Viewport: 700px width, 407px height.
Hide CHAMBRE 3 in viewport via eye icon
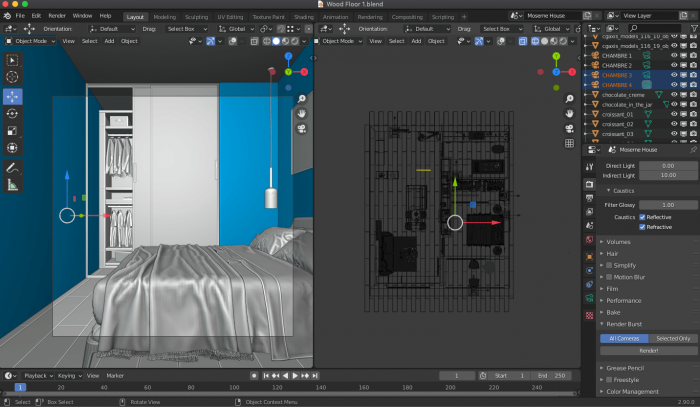[674, 75]
